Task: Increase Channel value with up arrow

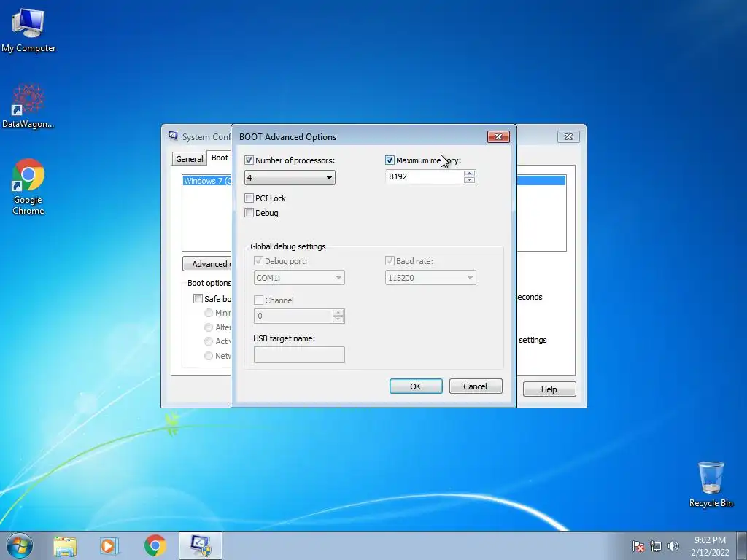Action: click(x=338, y=313)
